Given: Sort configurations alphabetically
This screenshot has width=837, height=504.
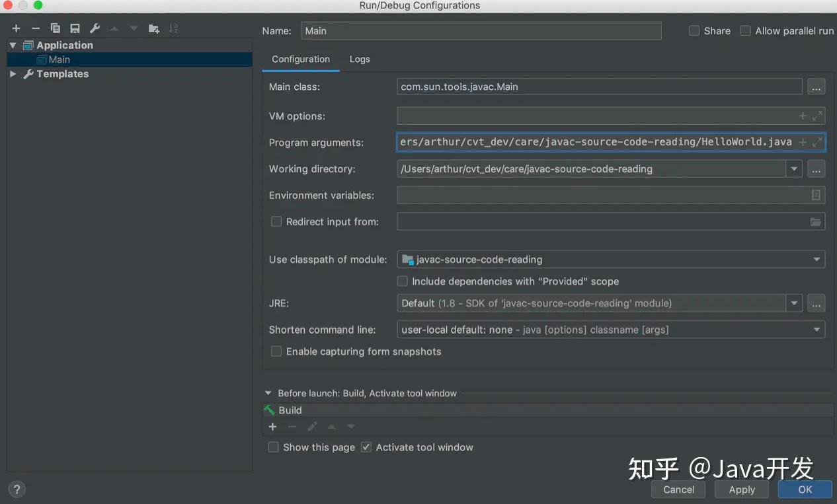Looking at the screenshot, I should [x=173, y=28].
